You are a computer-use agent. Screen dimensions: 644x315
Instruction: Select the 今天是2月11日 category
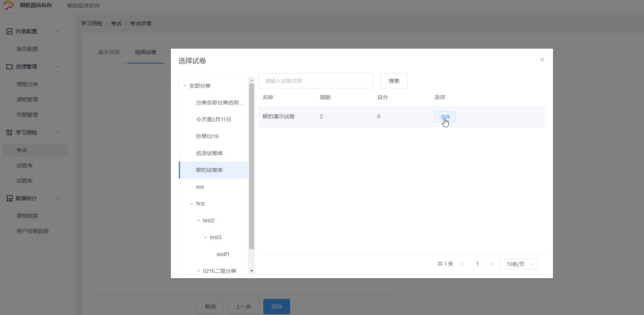click(x=213, y=119)
